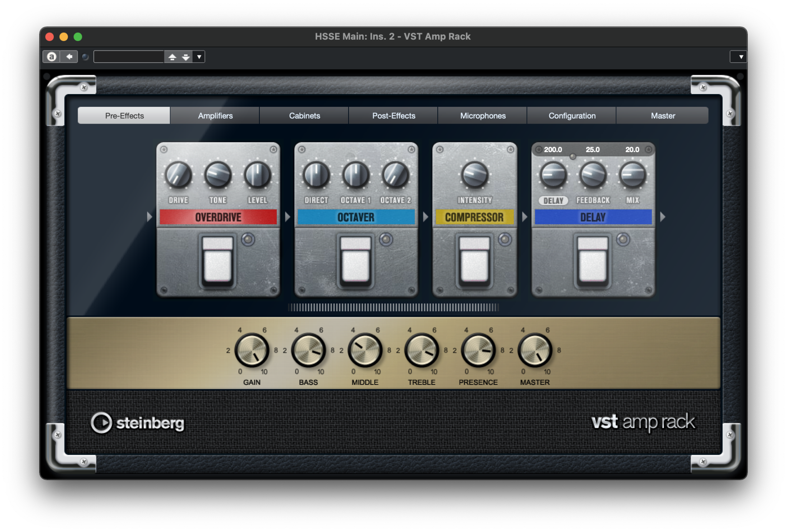Open the preset selection dropdown
This screenshot has width=787, height=532.
[x=199, y=56]
